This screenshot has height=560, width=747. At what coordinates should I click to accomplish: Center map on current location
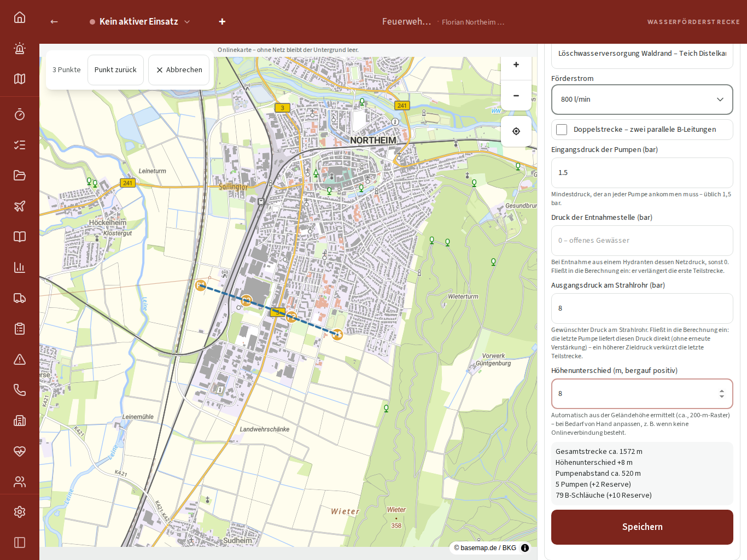click(516, 131)
